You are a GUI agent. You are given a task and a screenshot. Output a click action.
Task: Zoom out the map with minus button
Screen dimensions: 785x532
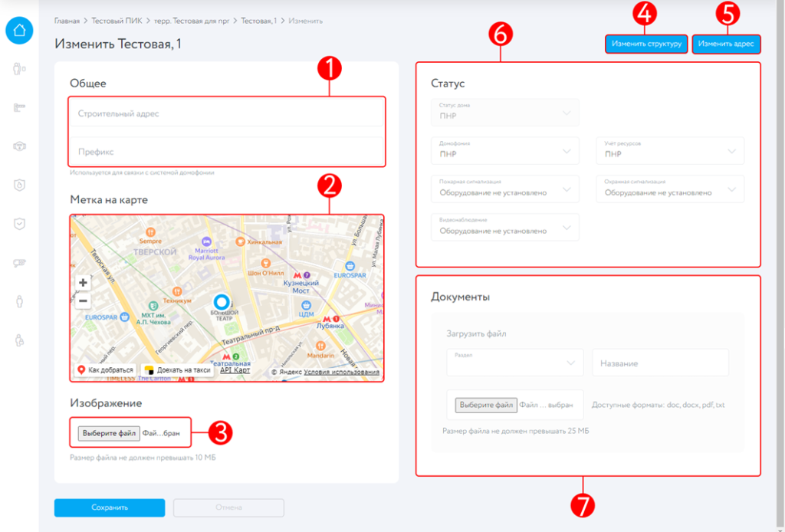83,300
